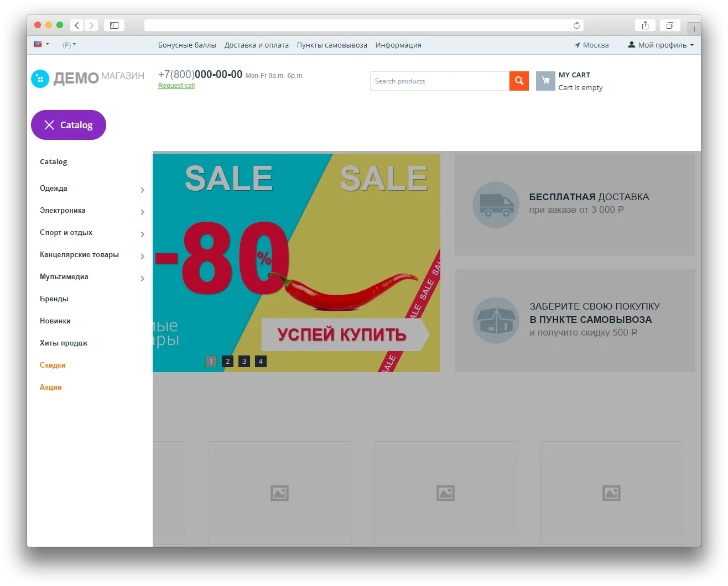Click the pickup box icon

(x=496, y=320)
